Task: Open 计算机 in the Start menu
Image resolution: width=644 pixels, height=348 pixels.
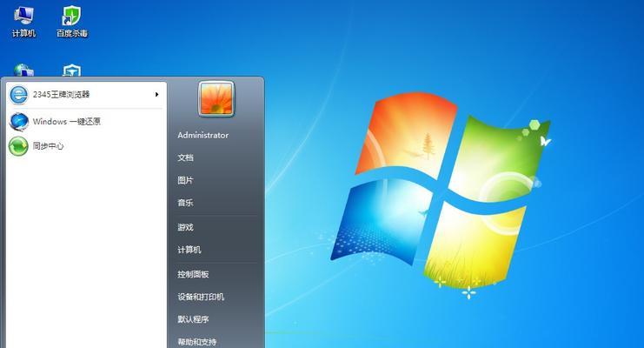Action: coord(189,250)
